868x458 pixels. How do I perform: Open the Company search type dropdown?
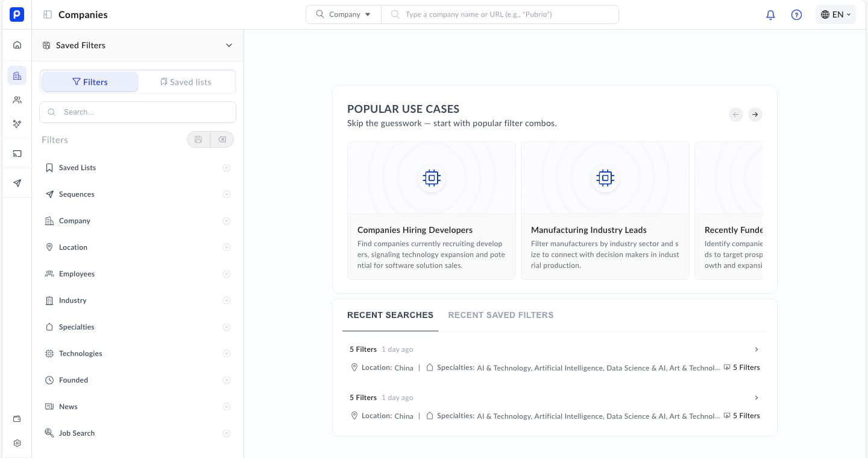(344, 14)
